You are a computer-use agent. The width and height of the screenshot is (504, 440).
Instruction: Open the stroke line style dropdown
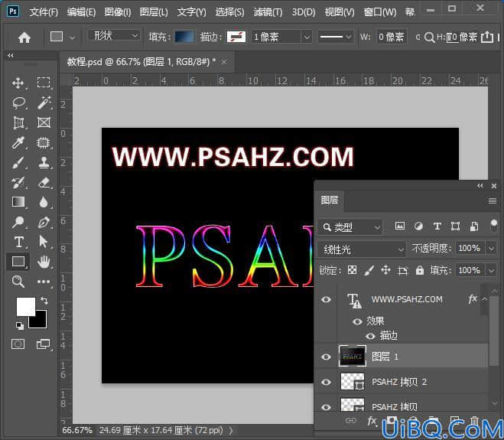336,37
